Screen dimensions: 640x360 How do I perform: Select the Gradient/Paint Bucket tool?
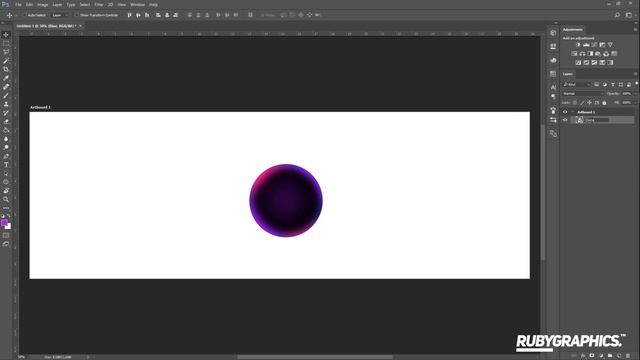[x=6, y=130]
